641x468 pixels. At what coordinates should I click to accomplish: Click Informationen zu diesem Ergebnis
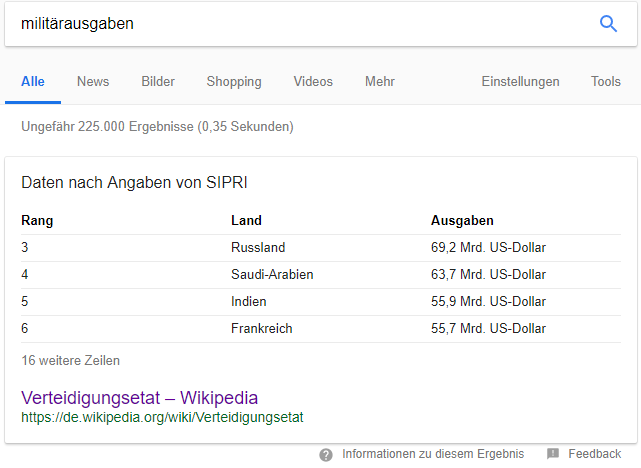tap(433, 454)
